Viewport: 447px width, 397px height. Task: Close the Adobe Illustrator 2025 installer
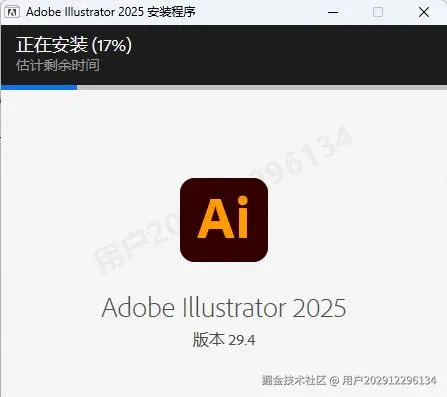424,12
